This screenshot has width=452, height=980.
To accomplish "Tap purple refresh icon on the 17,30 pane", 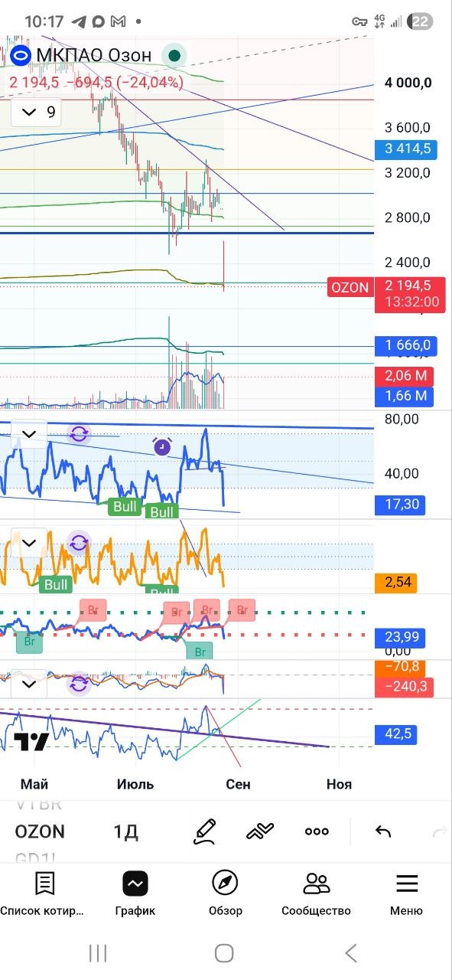I will pyautogui.click(x=80, y=434).
